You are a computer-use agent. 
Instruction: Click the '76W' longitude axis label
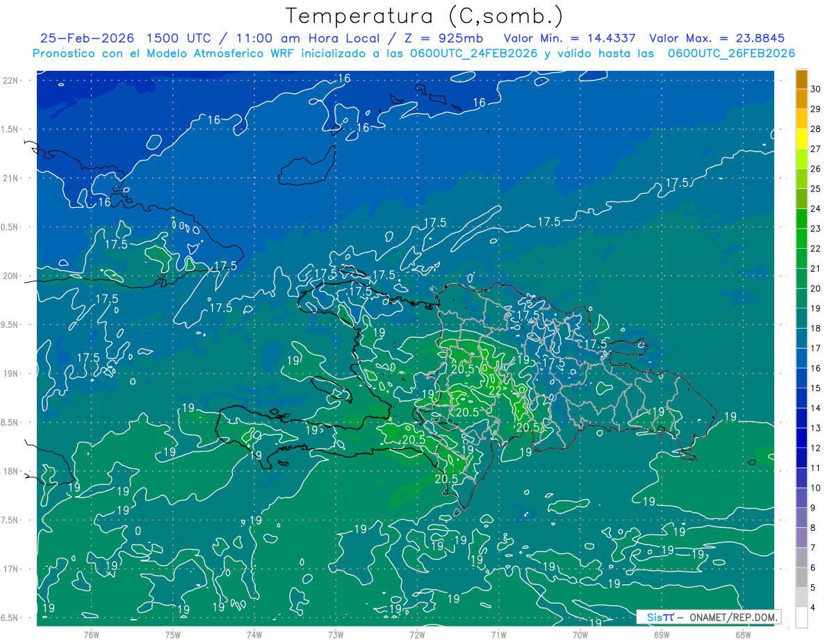coord(91,634)
